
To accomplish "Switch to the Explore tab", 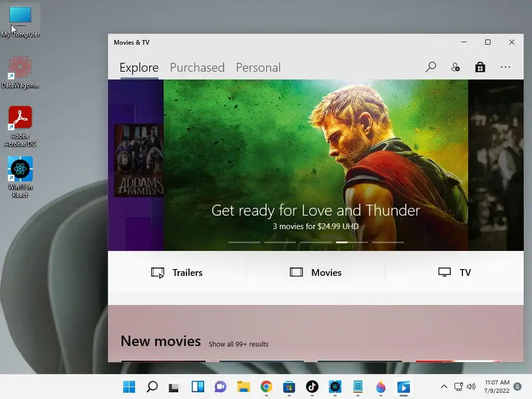I will click(139, 68).
